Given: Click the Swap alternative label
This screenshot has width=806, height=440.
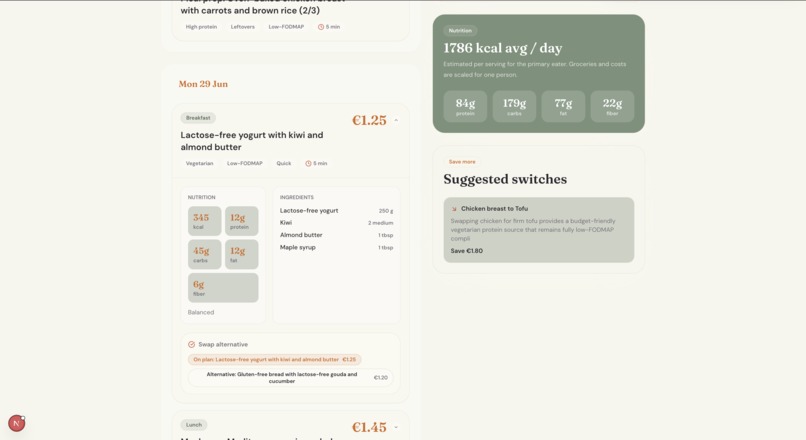Looking at the screenshot, I should tap(223, 344).
